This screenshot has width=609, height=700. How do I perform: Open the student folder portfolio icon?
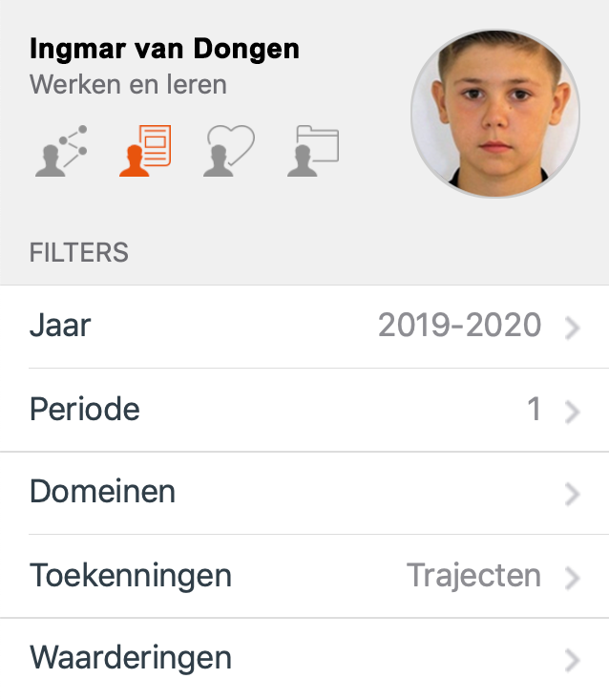coord(313,151)
